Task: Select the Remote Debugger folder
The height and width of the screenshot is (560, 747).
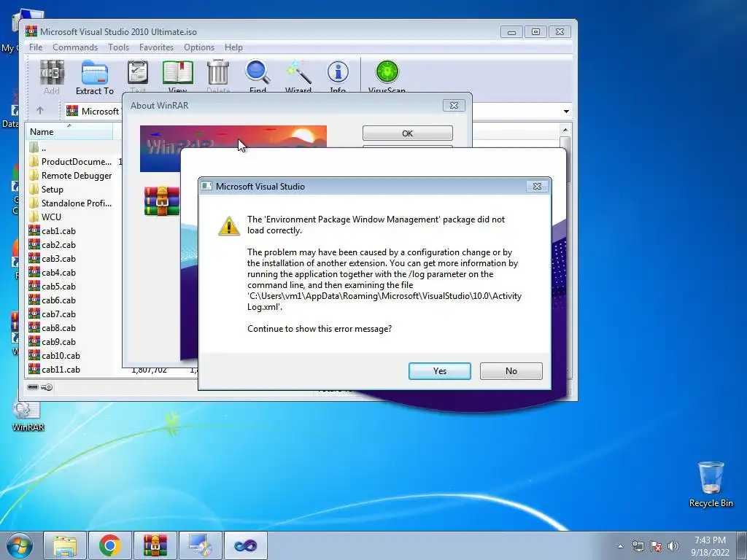Action: [x=71, y=176]
